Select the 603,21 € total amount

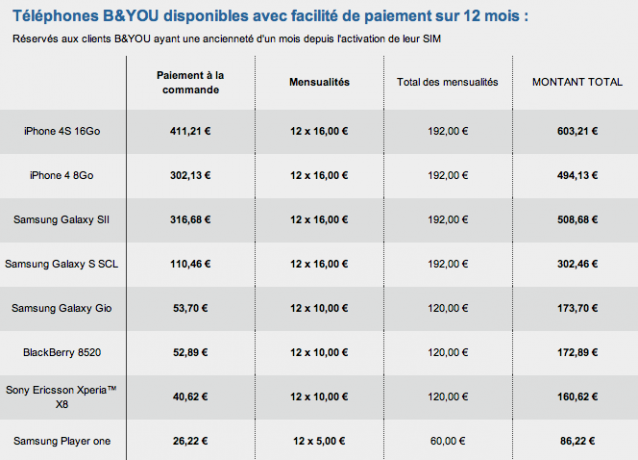tap(577, 131)
